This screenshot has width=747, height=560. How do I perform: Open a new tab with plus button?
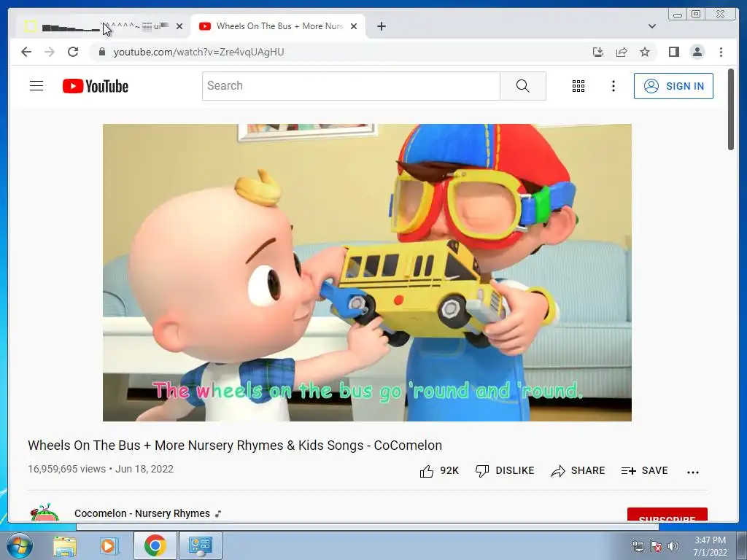381,27
